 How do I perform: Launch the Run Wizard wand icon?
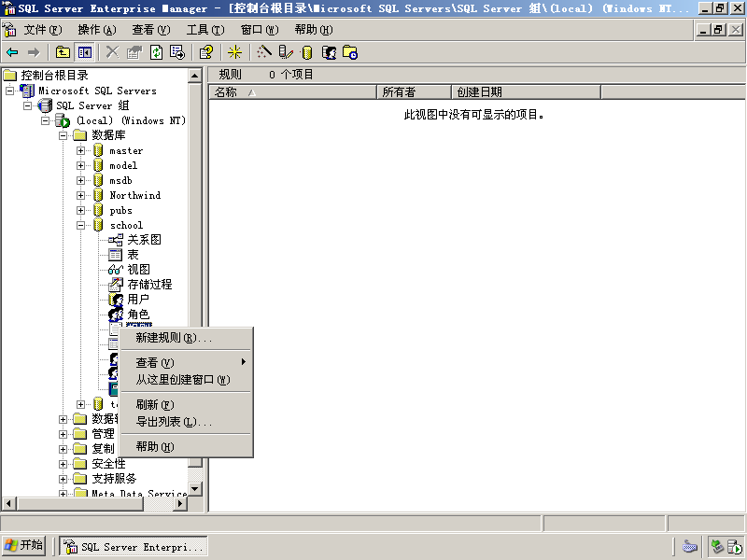pos(264,52)
